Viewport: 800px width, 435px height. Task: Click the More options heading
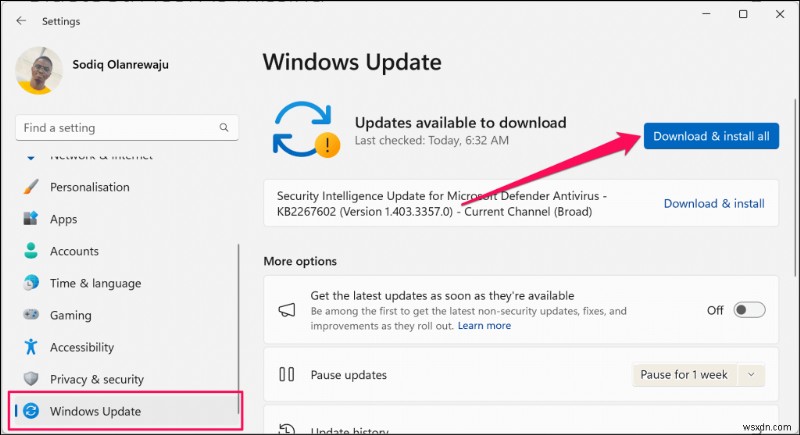click(300, 261)
